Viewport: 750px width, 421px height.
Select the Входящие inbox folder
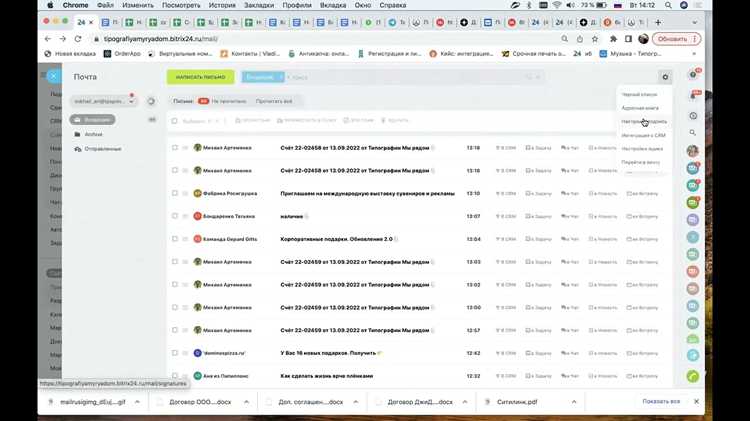[92, 120]
